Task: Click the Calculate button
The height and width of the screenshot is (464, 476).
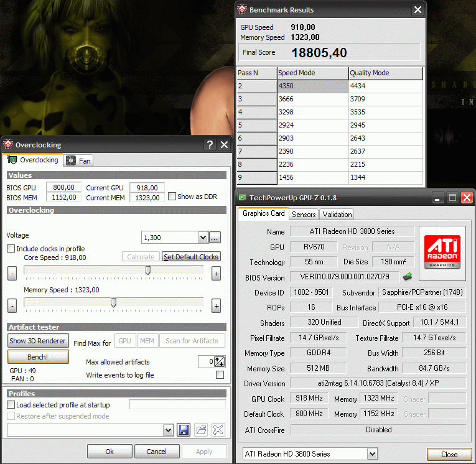Action: coord(141,257)
